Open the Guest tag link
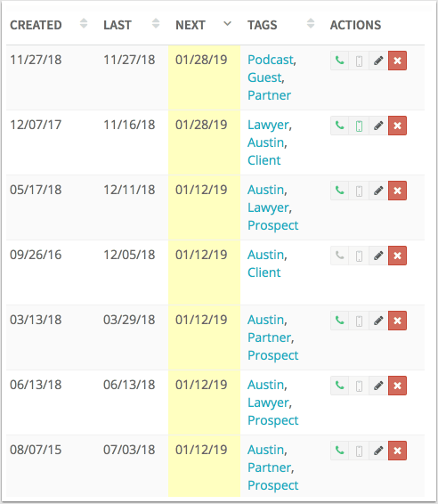Image resolution: width=438 pixels, height=504 pixels. tap(264, 77)
